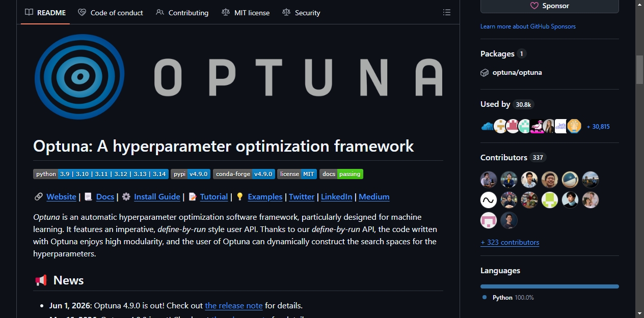Open the README outline list icon
This screenshot has width=644, height=318.
446,12
